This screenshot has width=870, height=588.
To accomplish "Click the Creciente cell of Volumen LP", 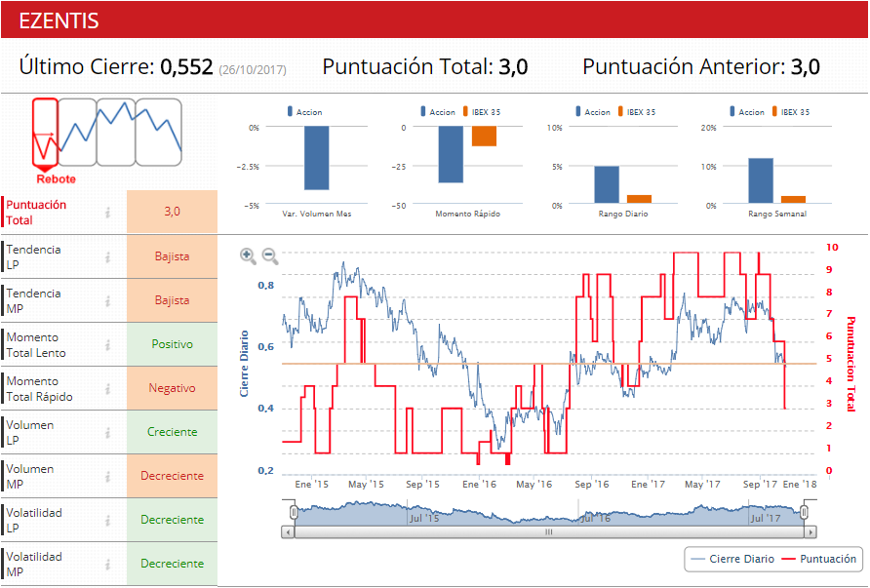I will pos(172,432).
